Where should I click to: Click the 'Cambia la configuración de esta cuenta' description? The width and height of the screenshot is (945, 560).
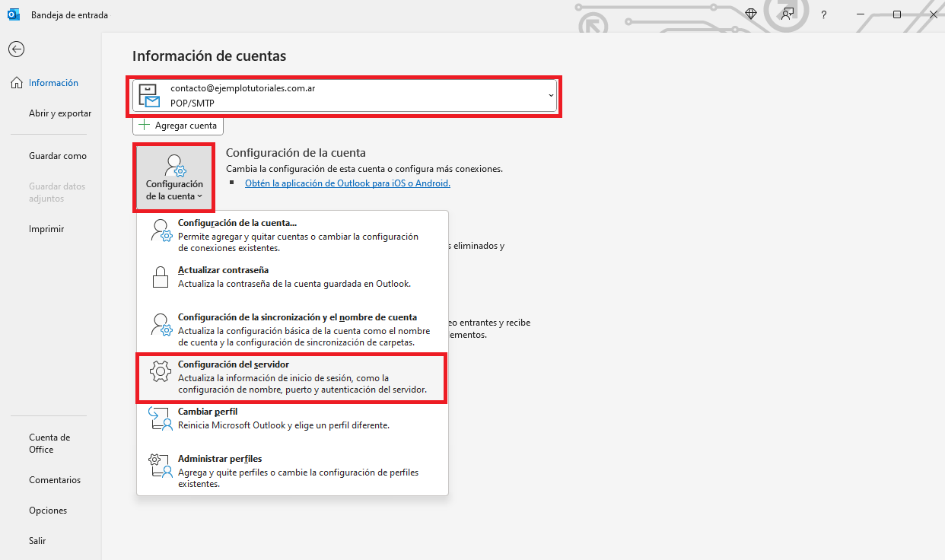[364, 169]
